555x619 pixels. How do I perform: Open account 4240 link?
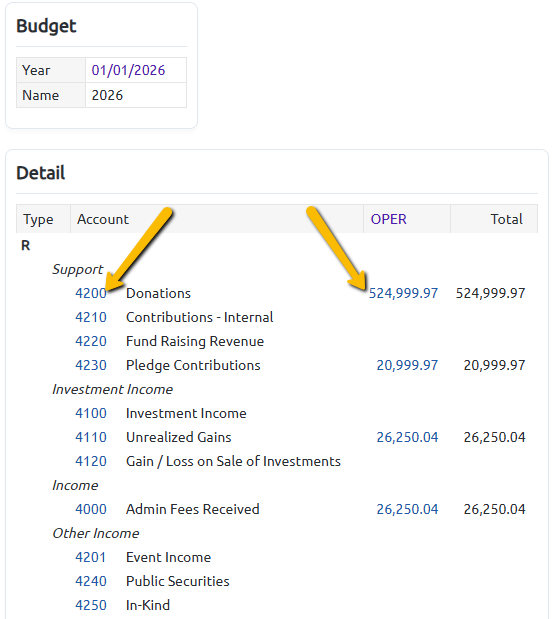click(x=91, y=581)
